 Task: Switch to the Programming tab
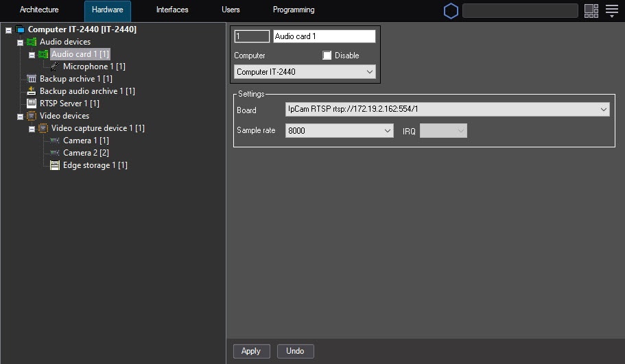coord(294,10)
